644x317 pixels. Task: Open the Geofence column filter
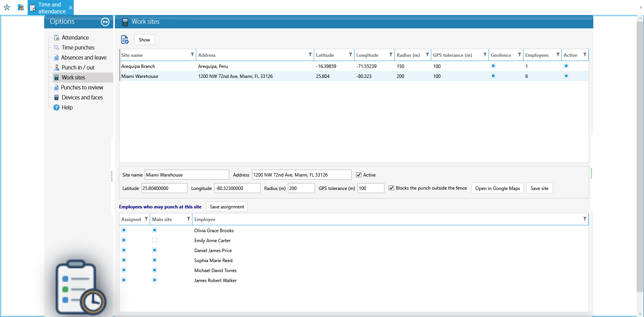(520, 55)
